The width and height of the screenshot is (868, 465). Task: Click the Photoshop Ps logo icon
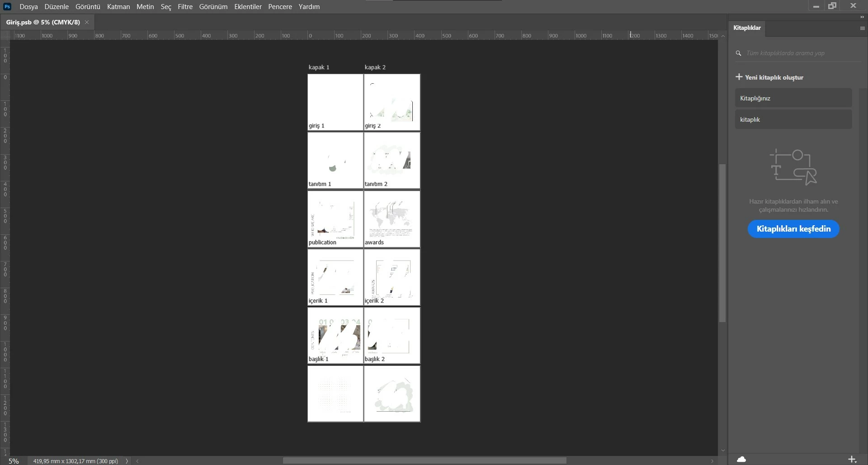point(7,6)
